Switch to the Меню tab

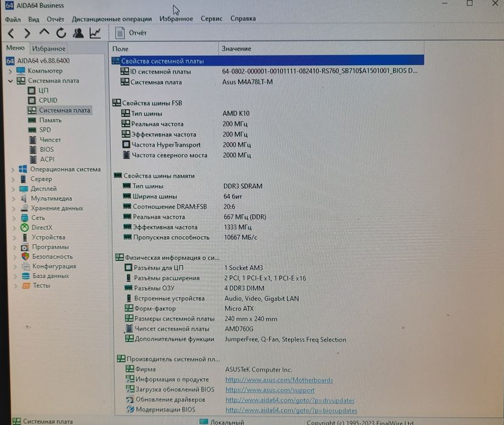[x=15, y=48]
